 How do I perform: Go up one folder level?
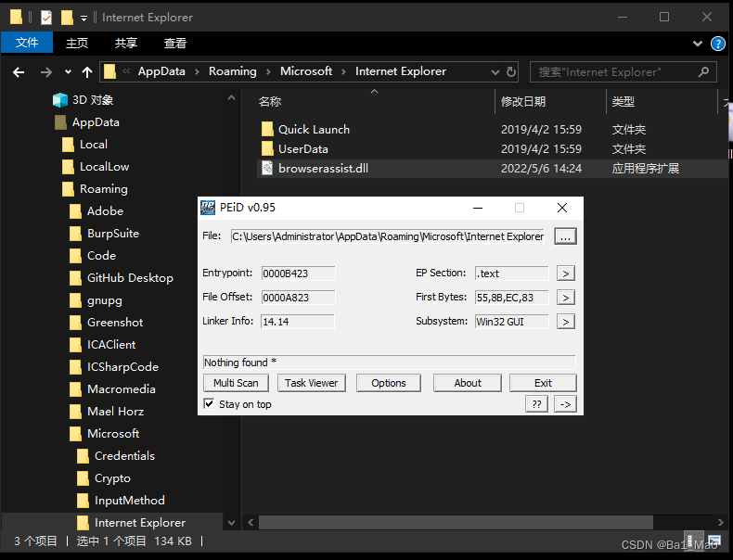[87, 72]
